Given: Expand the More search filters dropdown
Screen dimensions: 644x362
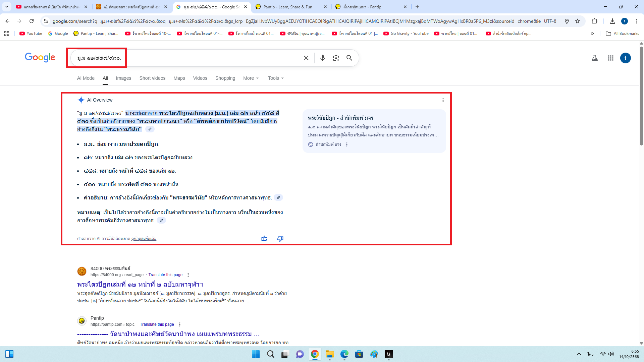Looking at the screenshot, I should [x=251, y=78].
